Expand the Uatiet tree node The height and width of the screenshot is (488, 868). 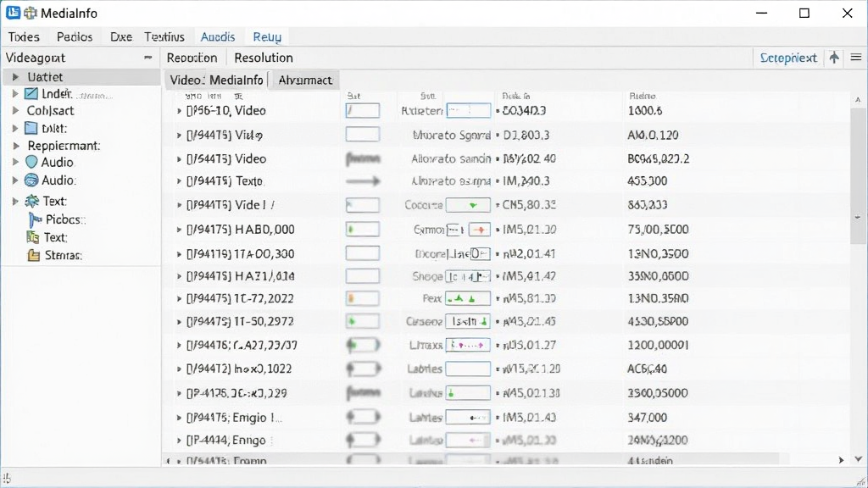click(x=15, y=77)
